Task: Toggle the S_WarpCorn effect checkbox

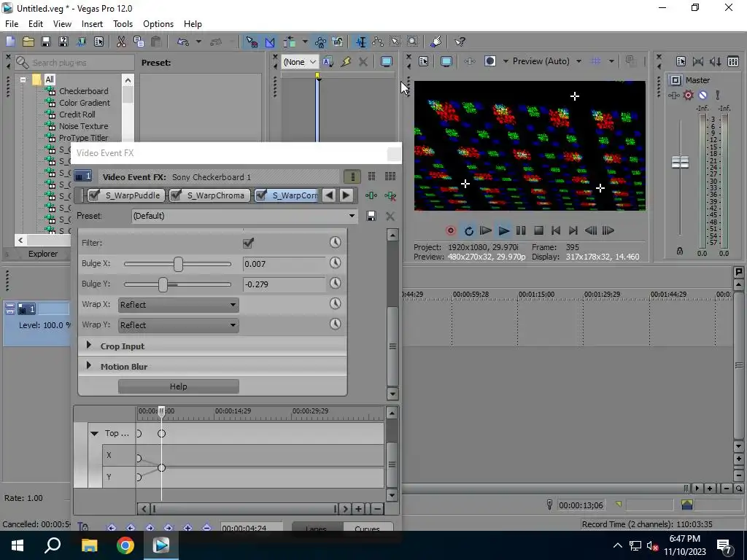Action: (261, 195)
